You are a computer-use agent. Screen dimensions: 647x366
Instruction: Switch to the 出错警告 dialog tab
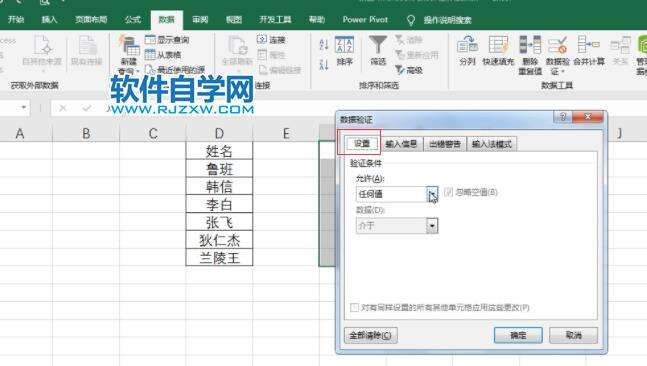445,144
